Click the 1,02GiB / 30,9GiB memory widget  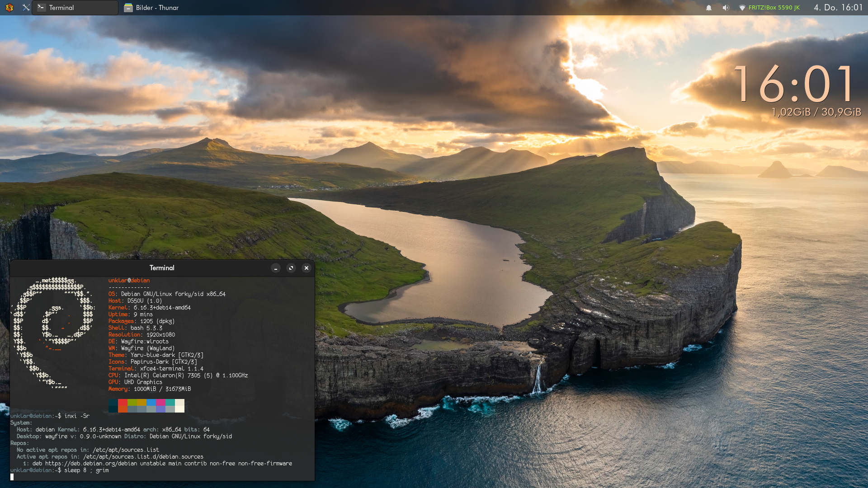point(816,112)
